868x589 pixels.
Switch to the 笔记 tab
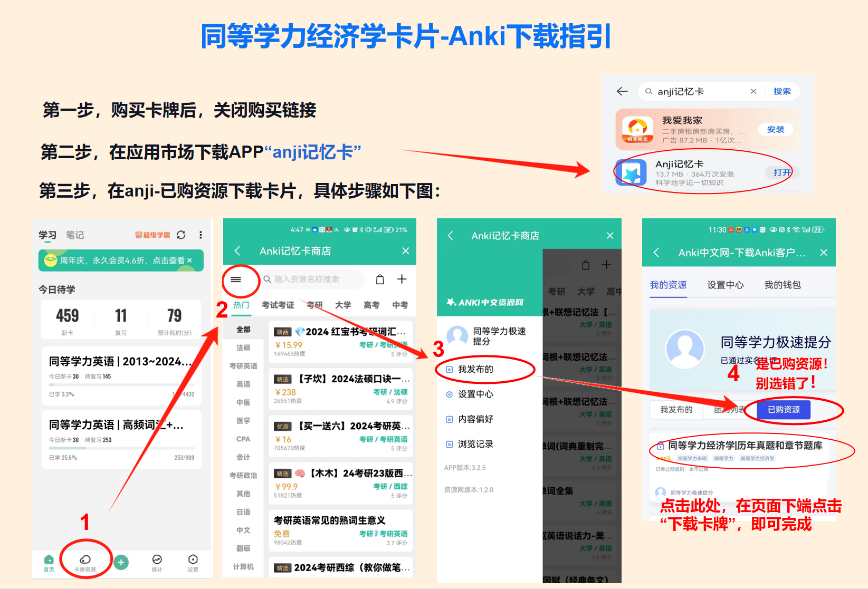[75, 235]
